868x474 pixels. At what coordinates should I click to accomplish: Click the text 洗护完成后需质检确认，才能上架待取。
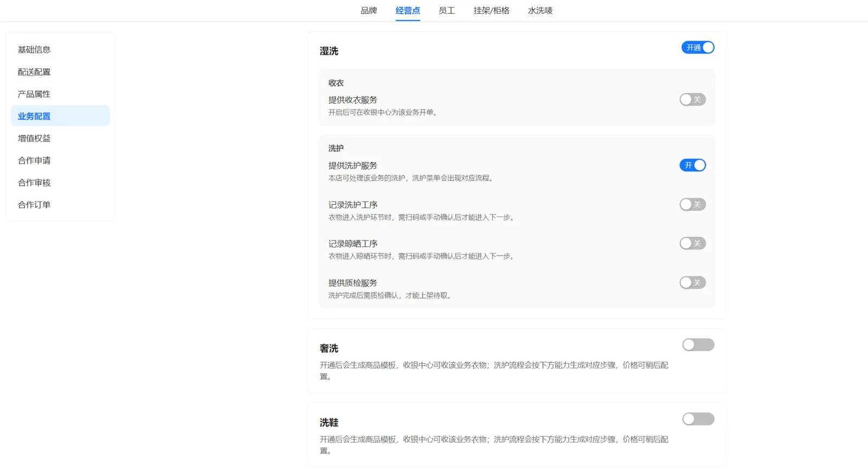[x=391, y=295]
